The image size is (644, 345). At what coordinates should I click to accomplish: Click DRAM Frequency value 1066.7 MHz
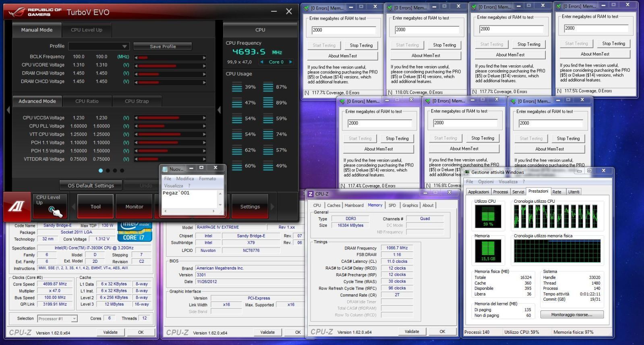click(397, 248)
